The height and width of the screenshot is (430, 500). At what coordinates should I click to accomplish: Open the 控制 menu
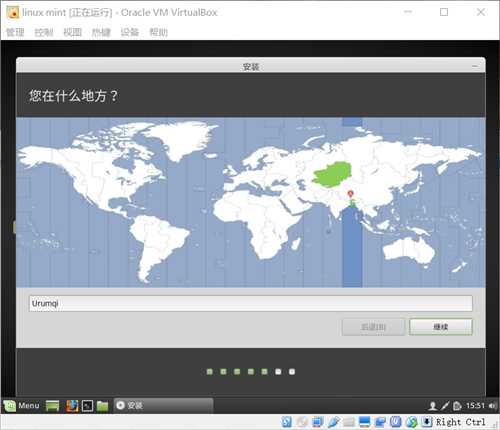pos(44,32)
